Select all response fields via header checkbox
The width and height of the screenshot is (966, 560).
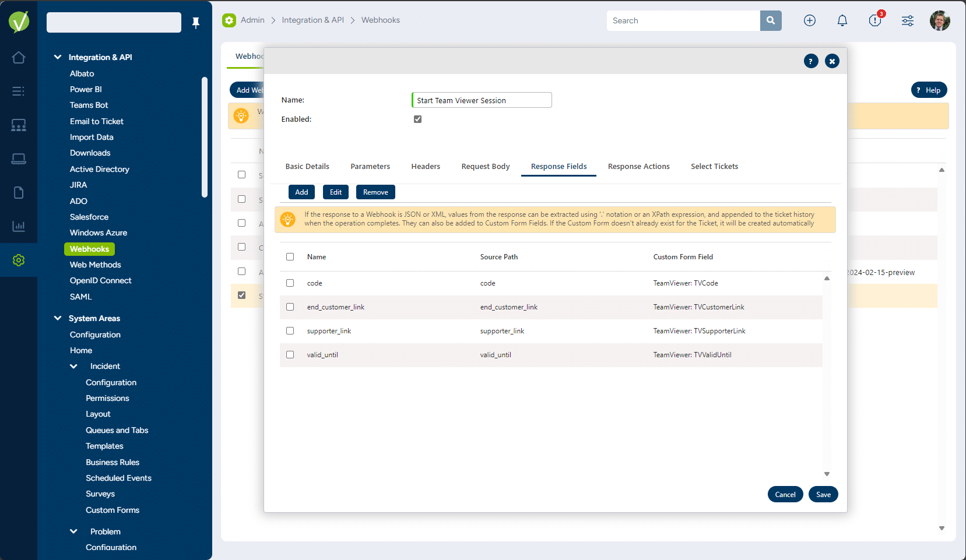pyautogui.click(x=290, y=256)
